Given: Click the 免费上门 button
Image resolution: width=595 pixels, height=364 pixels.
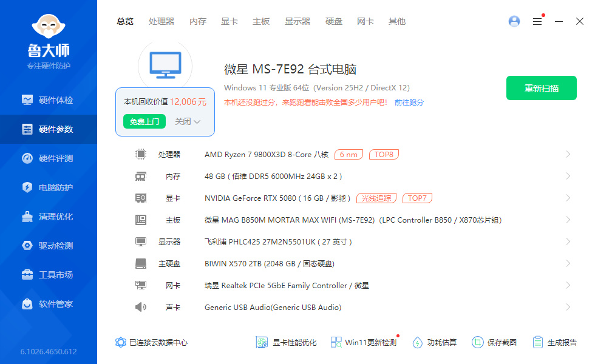Looking at the screenshot, I should tap(144, 121).
